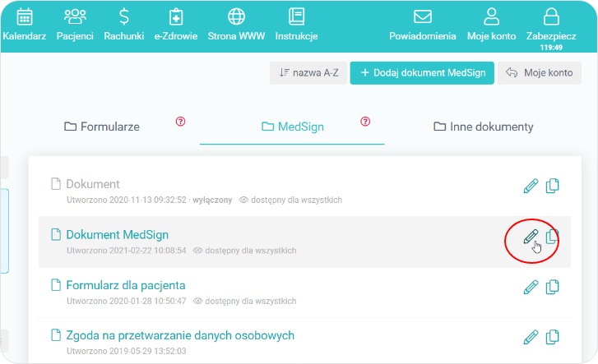Select the MedSign tab
Screen dimensions: 598x364
point(293,127)
